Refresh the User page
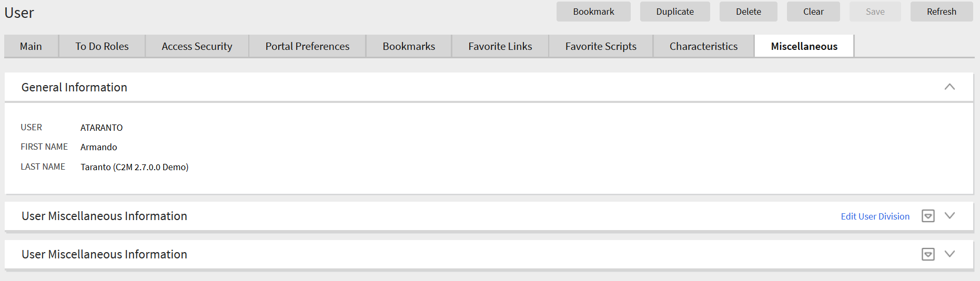This screenshot has width=980, height=281. tap(942, 12)
